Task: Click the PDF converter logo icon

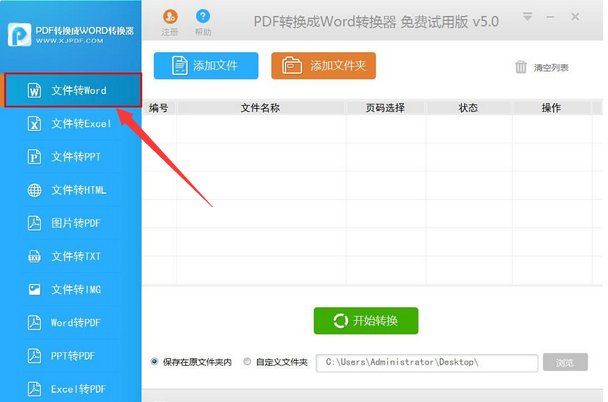Action: tap(19, 35)
